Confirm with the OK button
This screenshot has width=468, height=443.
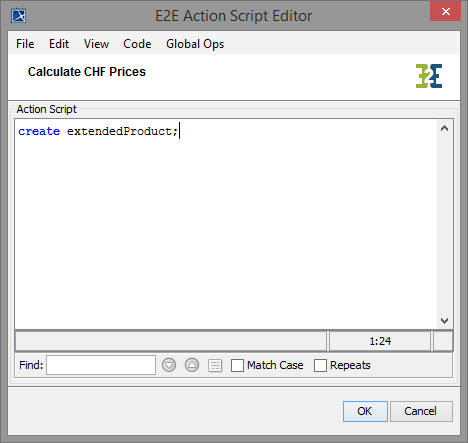(365, 411)
